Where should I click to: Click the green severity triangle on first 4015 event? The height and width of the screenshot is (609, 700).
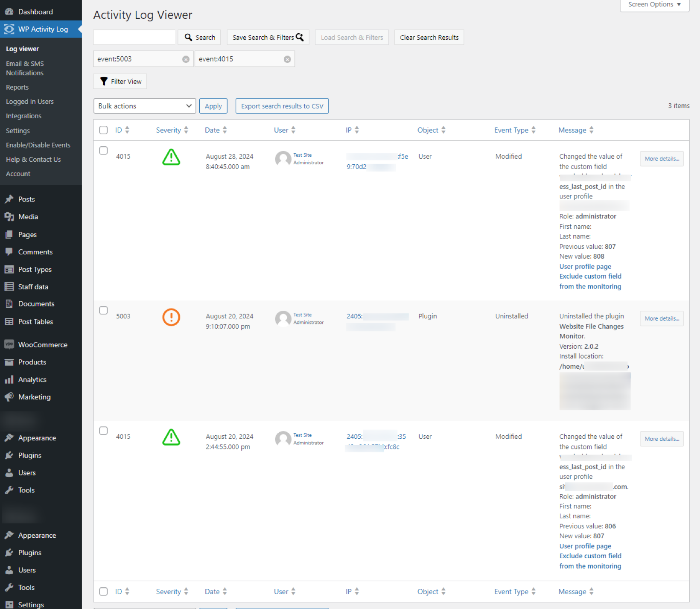pyautogui.click(x=171, y=157)
